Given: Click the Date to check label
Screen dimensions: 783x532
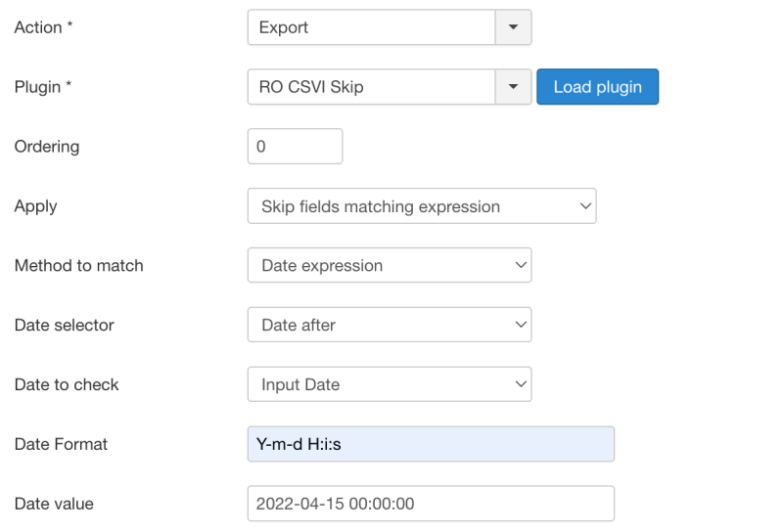Looking at the screenshot, I should coord(67,384).
